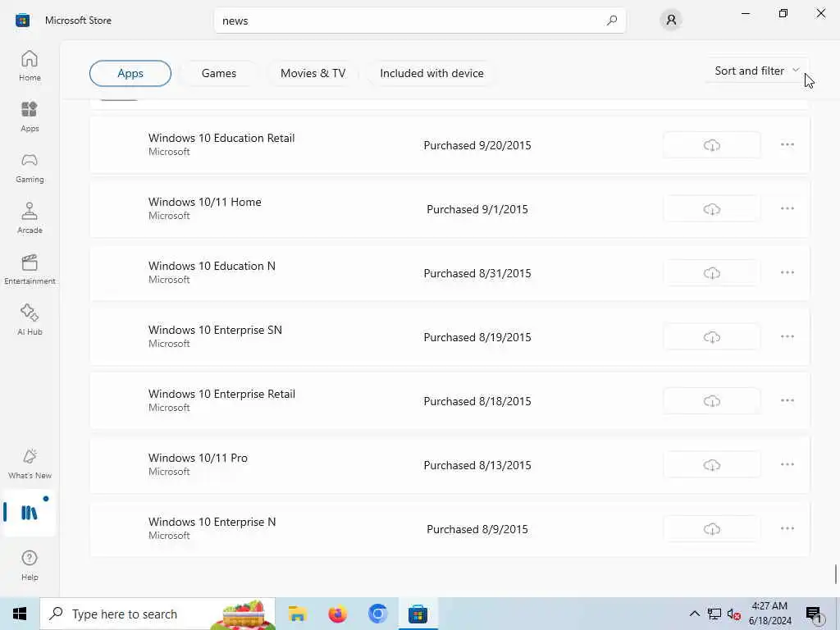
Task: Download Windows 10 Education Retail
Action: [711, 145]
